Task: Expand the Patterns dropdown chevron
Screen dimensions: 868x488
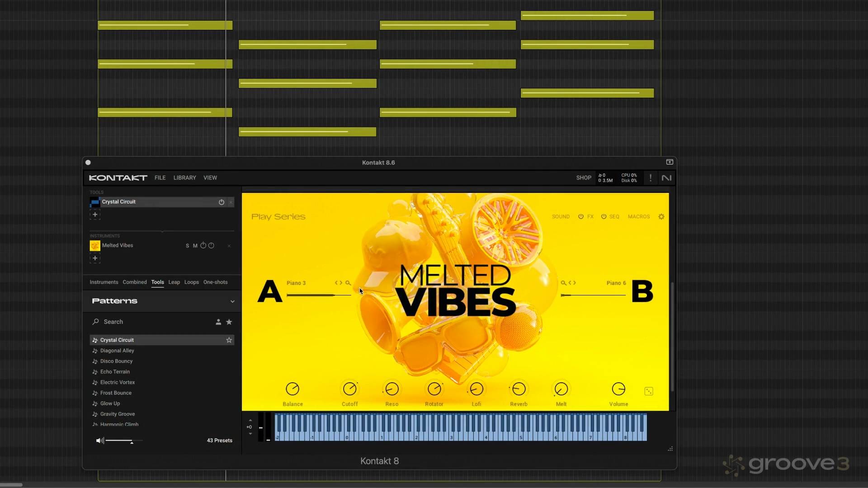Action: pyautogui.click(x=232, y=301)
